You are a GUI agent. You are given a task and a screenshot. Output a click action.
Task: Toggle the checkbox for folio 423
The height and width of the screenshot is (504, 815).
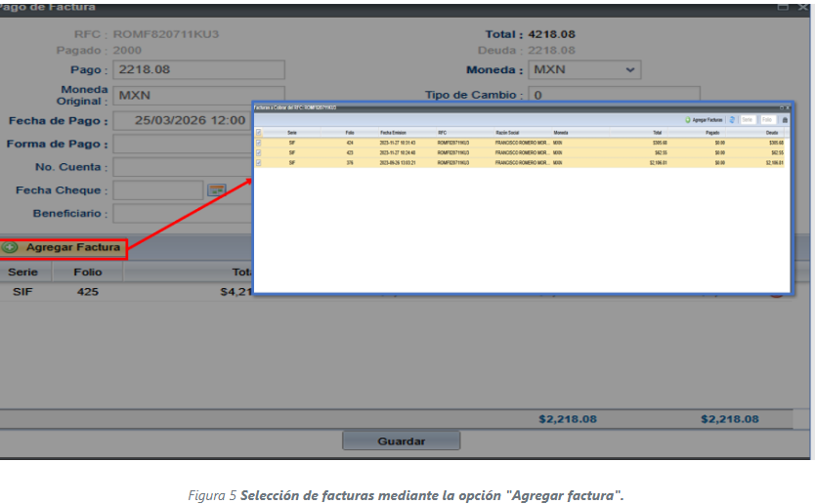[259, 153]
